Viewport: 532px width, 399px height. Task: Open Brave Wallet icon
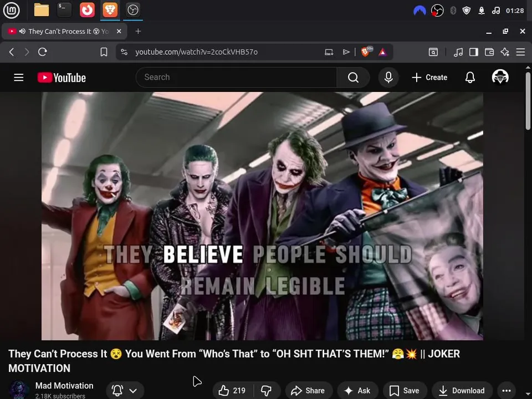click(x=489, y=52)
